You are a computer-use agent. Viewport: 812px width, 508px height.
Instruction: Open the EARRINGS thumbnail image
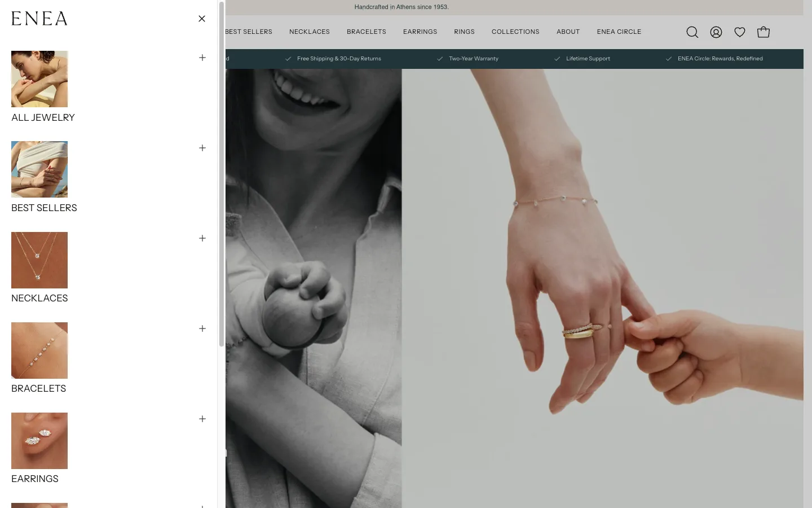point(39,441)
